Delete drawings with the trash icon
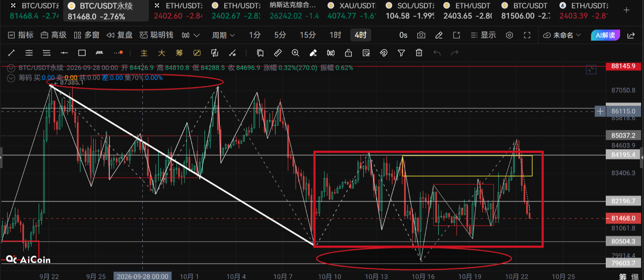Viewport: 644px width, 280px height. coord(419,53)
